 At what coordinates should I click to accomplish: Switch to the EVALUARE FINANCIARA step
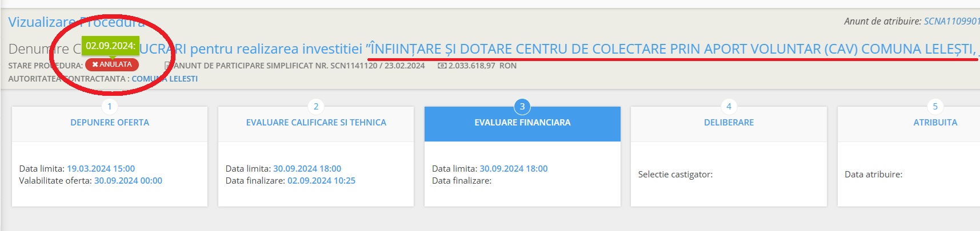pyautogui.click(x=522, y=123)
